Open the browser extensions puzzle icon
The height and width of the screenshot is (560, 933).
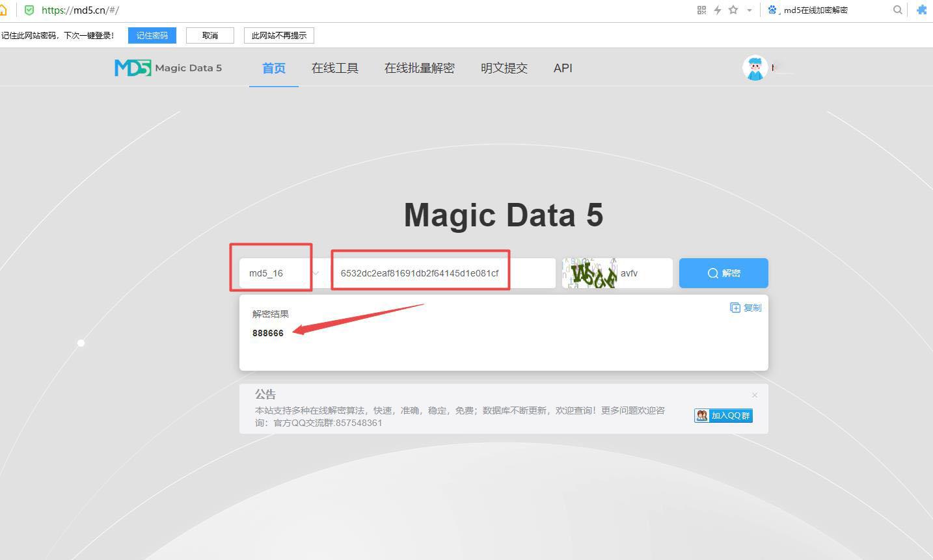coord(922,10)
